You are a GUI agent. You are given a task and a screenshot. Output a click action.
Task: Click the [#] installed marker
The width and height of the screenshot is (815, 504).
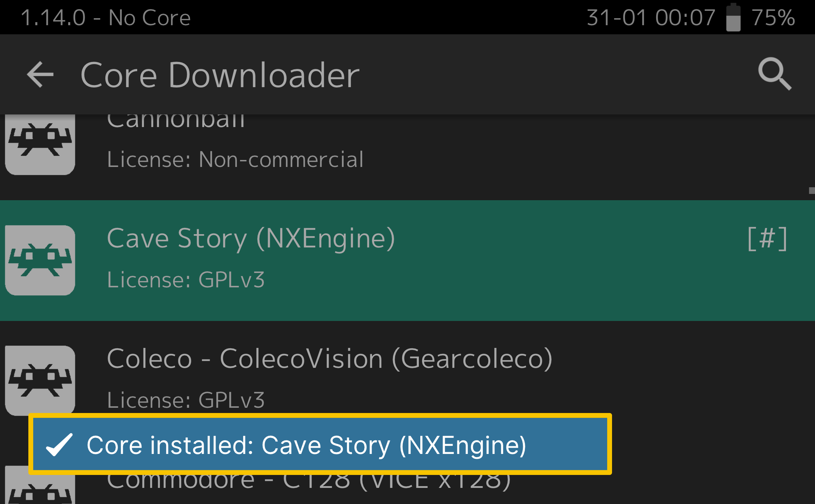(x=767, y=239)
